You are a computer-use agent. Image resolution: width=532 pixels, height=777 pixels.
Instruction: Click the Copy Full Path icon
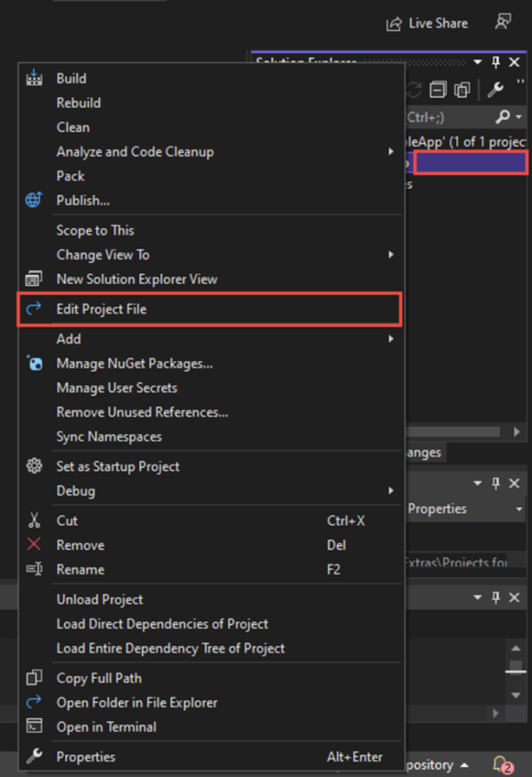tap(33, 678)
